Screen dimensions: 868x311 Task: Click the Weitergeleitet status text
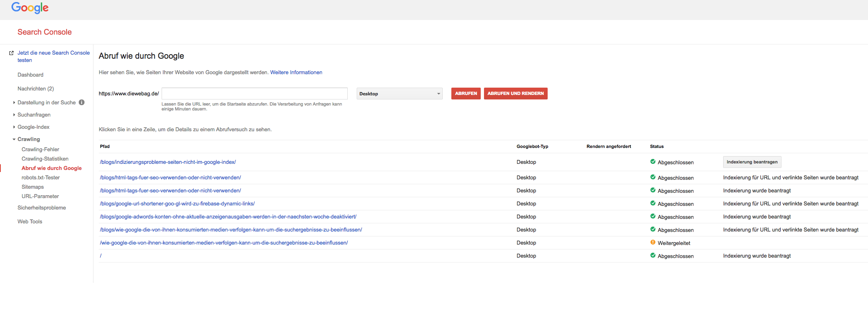pyautogui.click(x=674, y=243)
